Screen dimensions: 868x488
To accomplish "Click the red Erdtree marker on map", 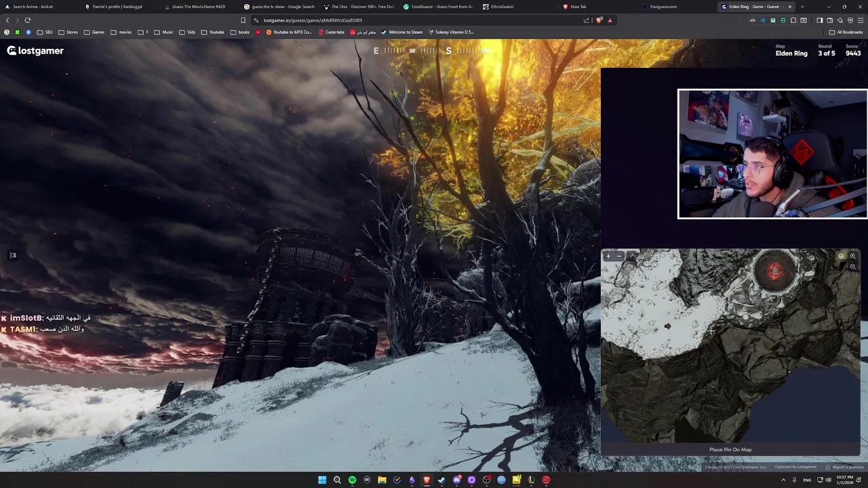I will tap(774, 270).
